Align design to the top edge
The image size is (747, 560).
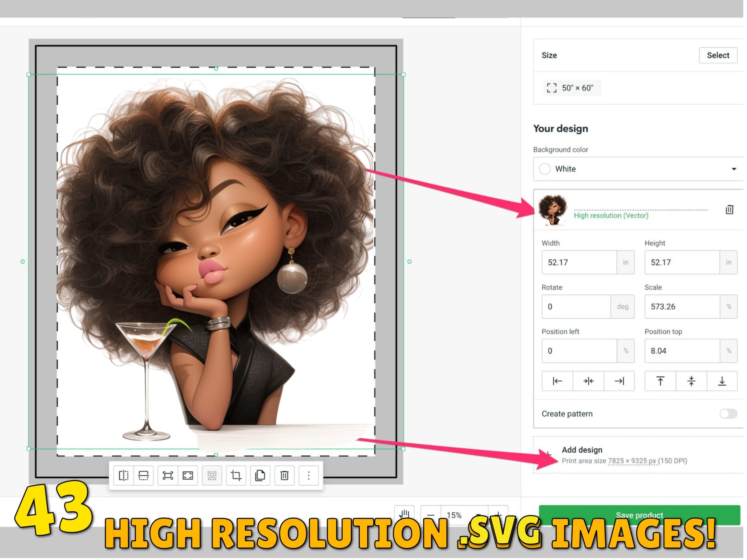[x=660, y=381]
